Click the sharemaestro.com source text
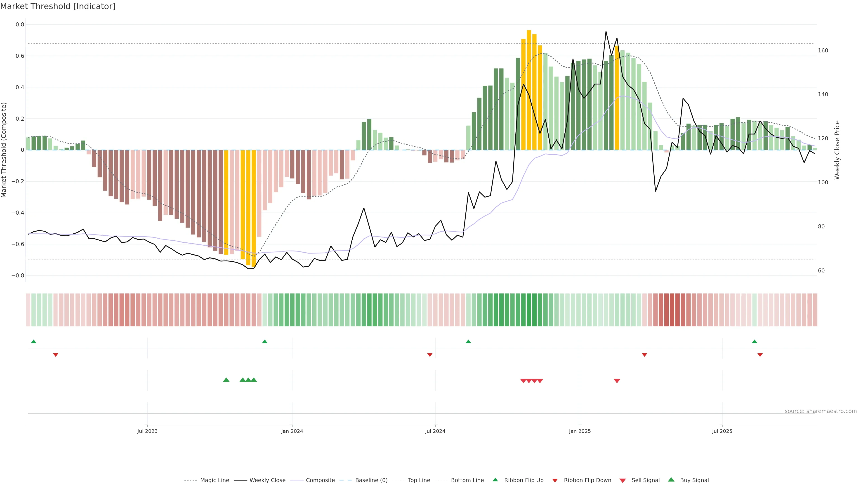The width and height of the screenshot is (868, 488). tap(821, 411)
